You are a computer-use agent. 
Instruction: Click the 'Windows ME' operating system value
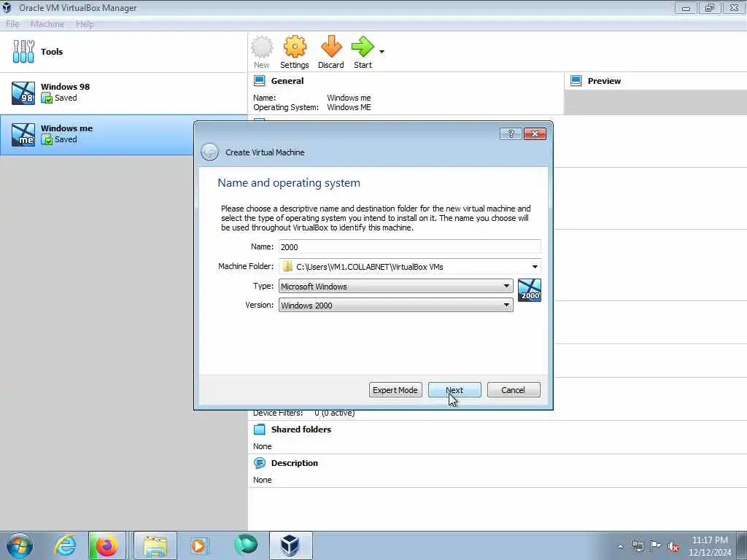coord(349,108)
